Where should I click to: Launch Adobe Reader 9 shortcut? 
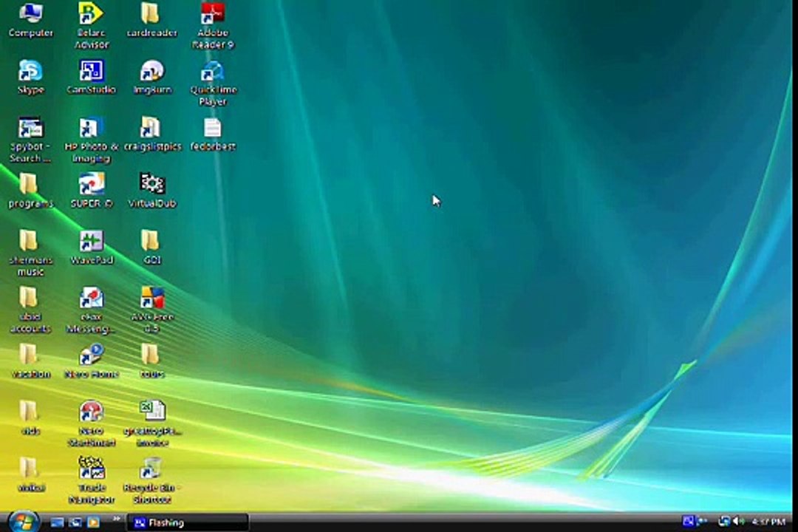tap(213, 25)
